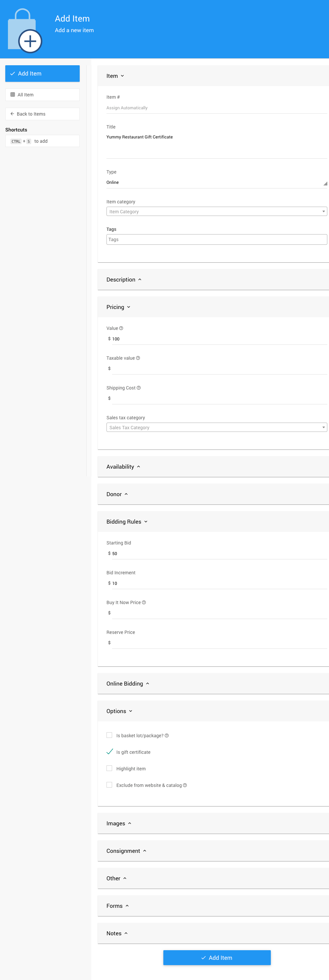Expand the Description section

124,280
